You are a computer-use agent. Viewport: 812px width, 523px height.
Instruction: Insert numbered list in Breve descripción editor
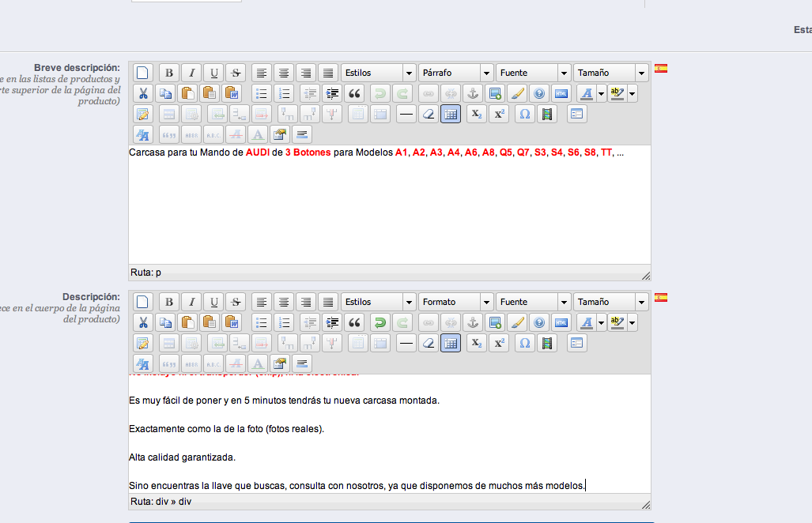284,94
